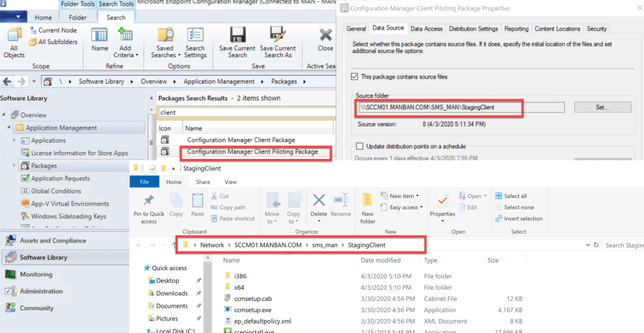The height and width of the screenshot is (333, 644).
Task: Refresh the StagingClient folder view
Action: click(x=596, y=245)
